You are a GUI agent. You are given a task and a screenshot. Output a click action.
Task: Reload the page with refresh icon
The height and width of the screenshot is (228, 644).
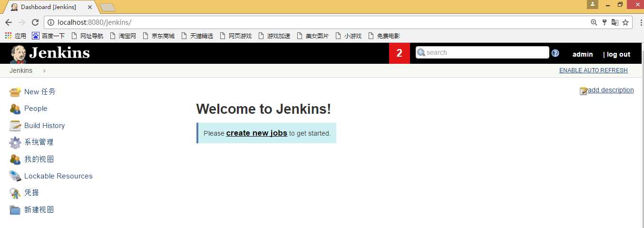point(35,22)
